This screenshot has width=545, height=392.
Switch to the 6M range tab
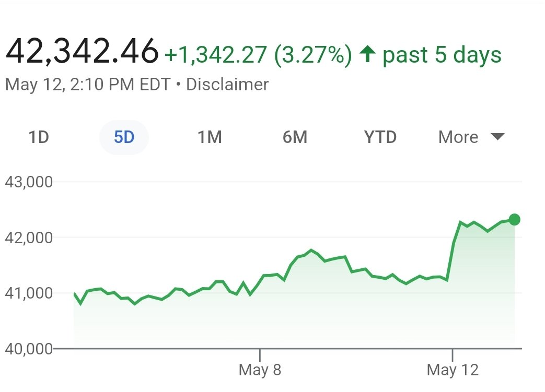point(295,137)
